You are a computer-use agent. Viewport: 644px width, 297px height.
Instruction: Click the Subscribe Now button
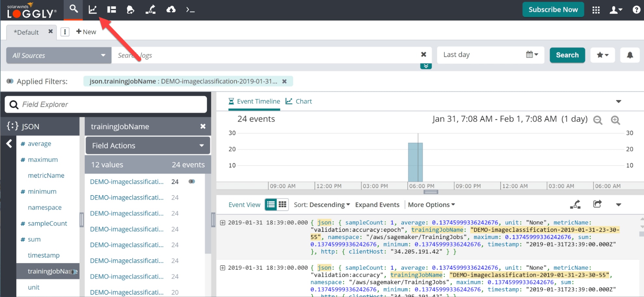coord(553,9)
